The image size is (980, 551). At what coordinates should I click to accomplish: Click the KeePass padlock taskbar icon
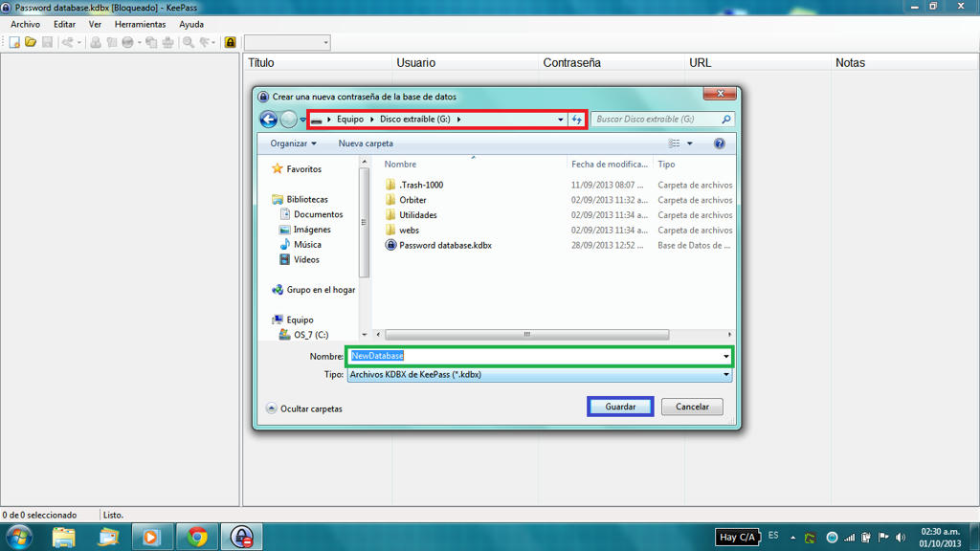(242, 538)
